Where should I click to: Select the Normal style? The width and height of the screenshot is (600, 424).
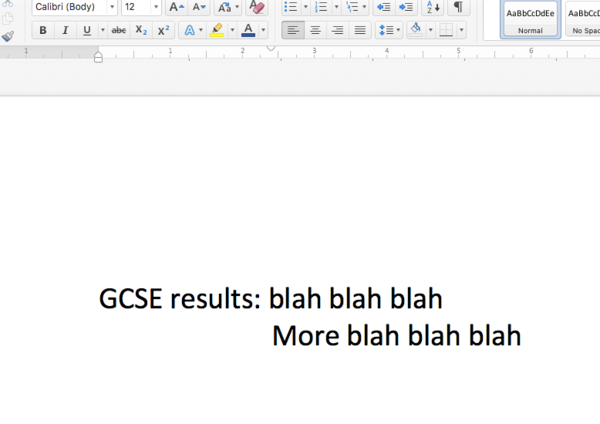(x=530, y=19)
